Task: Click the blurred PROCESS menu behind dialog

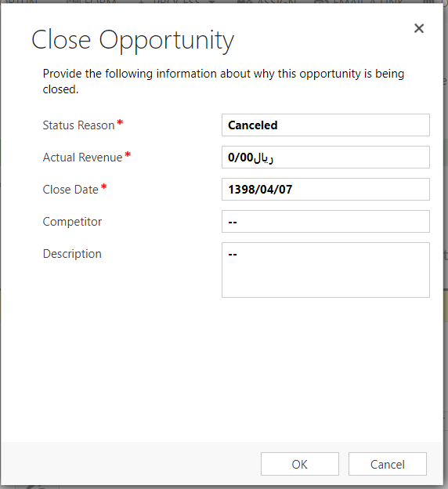Action: pos(176,2)
